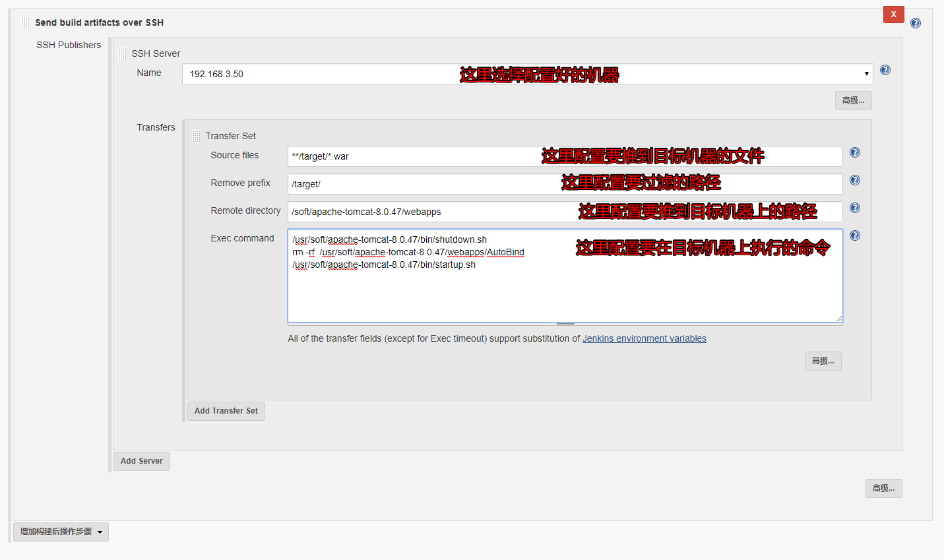Click the SSH Publishers label
The image size is (944, 560).
pos(69,45)
